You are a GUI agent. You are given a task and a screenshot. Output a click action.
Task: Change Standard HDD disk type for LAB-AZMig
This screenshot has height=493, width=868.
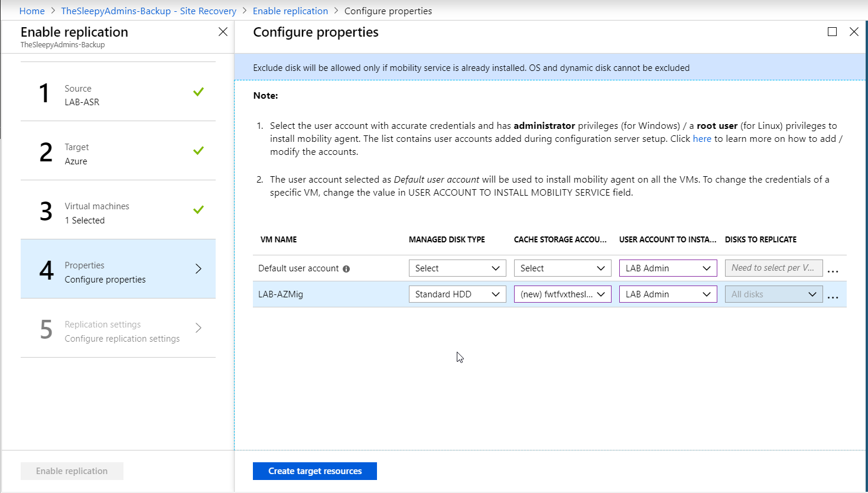tap(457, 294)
